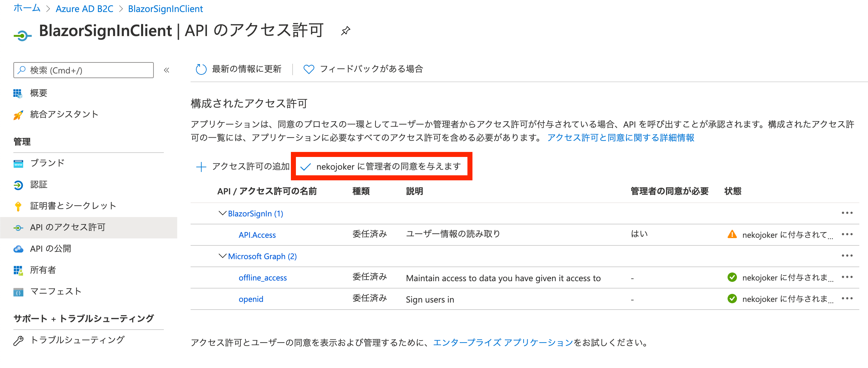
Task: Open the more options for BlazorSignIn group
Action: point(847,213)
